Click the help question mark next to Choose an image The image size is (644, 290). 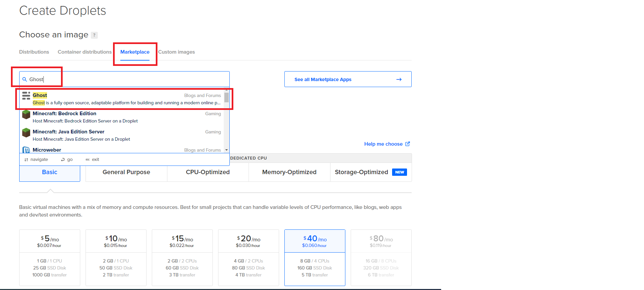click(94, 35)
